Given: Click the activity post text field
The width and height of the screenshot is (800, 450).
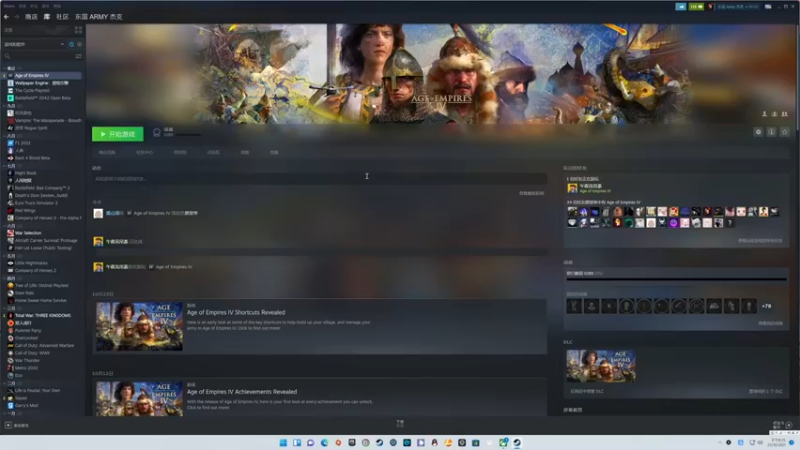Looking at the screenshot, I should pyautogui.click(x=320, y=179).
